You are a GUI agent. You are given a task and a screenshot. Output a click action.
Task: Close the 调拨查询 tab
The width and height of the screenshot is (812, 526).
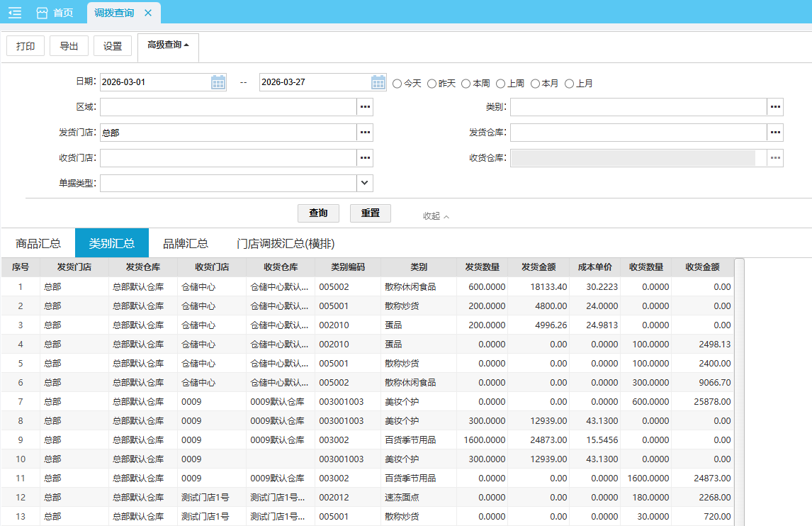point(148,13)
